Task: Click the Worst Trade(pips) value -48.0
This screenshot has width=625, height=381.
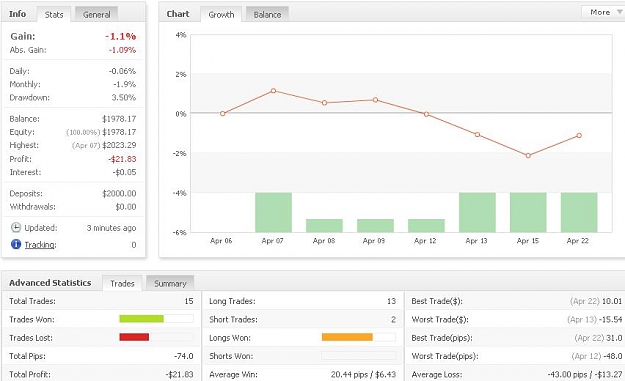Action: pyautogui.click(x=613, y=356)
